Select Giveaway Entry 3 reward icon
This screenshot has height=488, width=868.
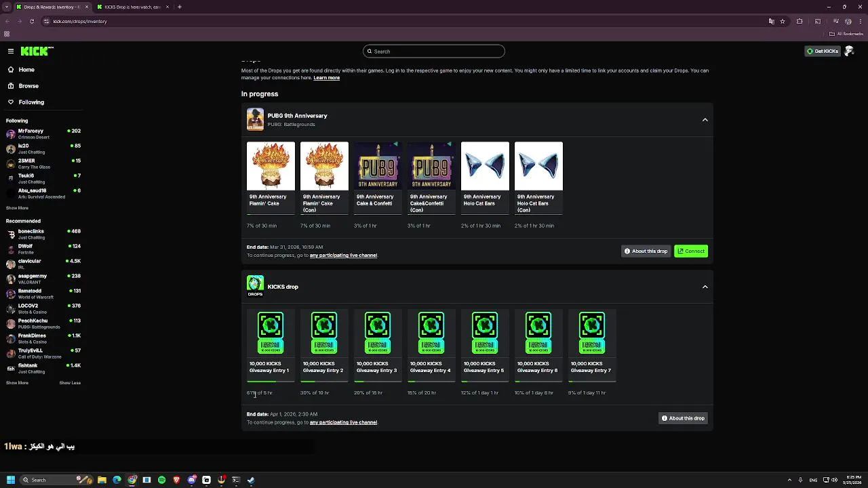[378, 333]
